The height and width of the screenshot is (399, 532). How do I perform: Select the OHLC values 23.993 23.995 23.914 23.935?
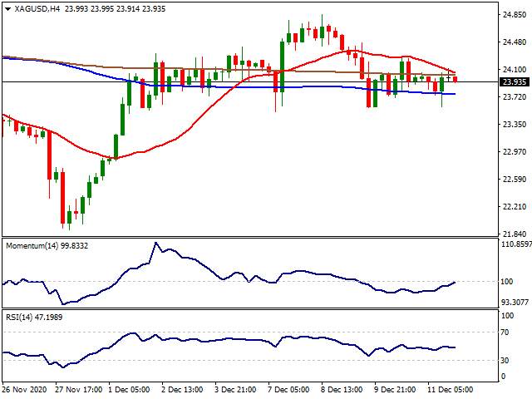(115, 9)
